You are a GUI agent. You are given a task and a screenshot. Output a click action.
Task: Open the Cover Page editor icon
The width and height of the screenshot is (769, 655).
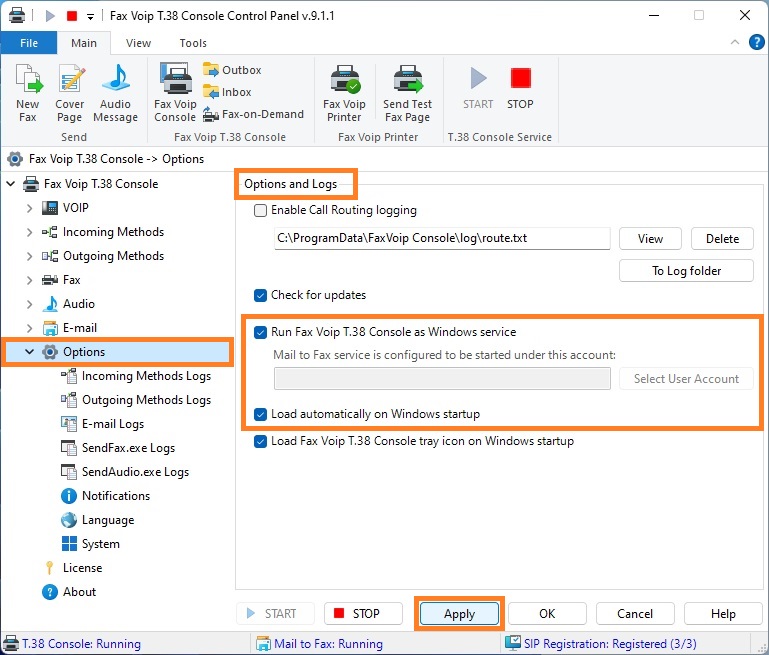point(70,93)
